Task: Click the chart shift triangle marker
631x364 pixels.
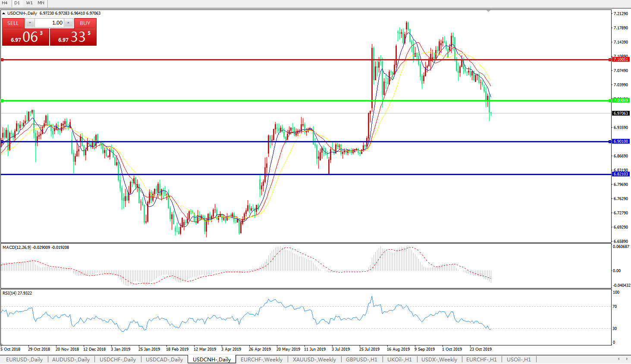Action: coord(488,11)
